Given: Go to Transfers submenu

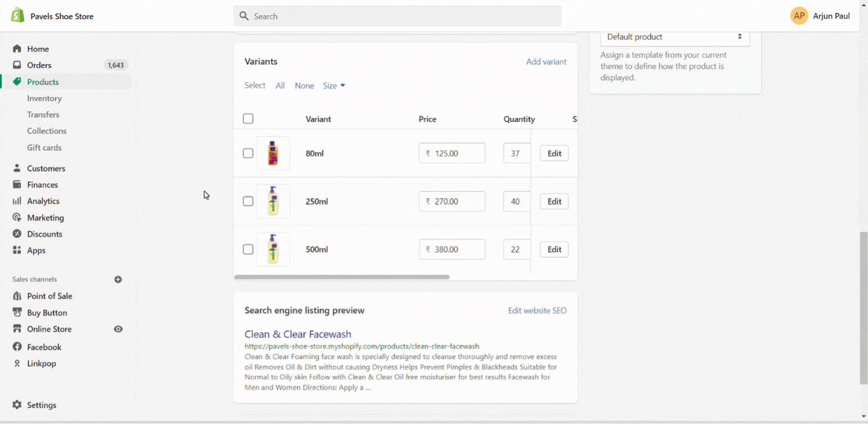Looking at the screenshot, I should (x=43, y=115).
